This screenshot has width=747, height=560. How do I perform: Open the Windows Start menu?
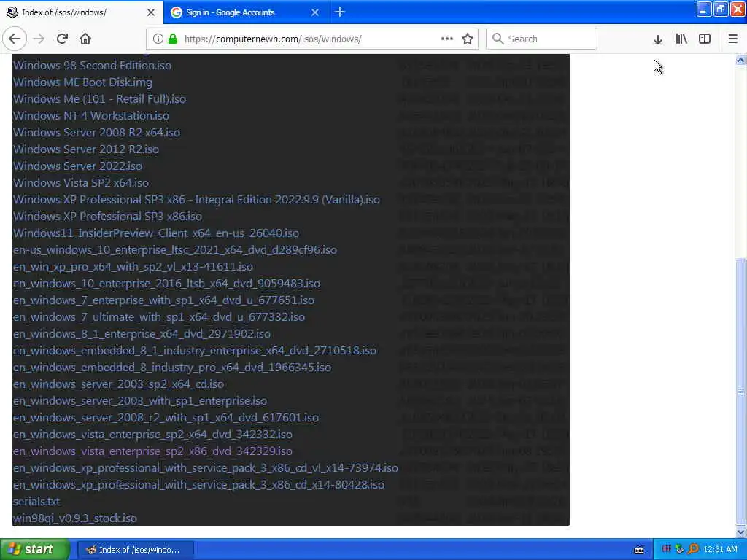coord(35,549)
